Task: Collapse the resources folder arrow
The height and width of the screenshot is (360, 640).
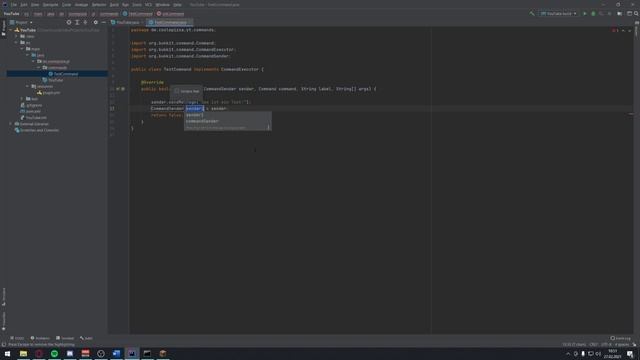Action: [28, 86]
